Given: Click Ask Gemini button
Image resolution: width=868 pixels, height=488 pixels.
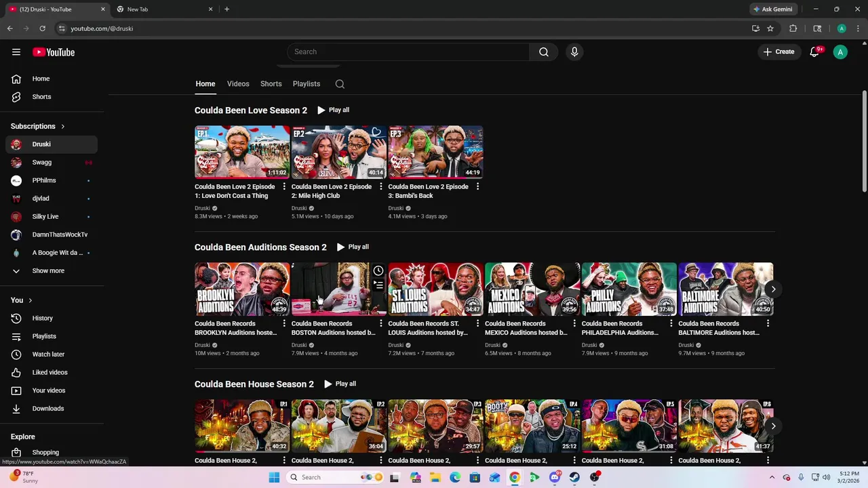Looking at the screenshot, I should pyautogui.click(x=773, y=9).
